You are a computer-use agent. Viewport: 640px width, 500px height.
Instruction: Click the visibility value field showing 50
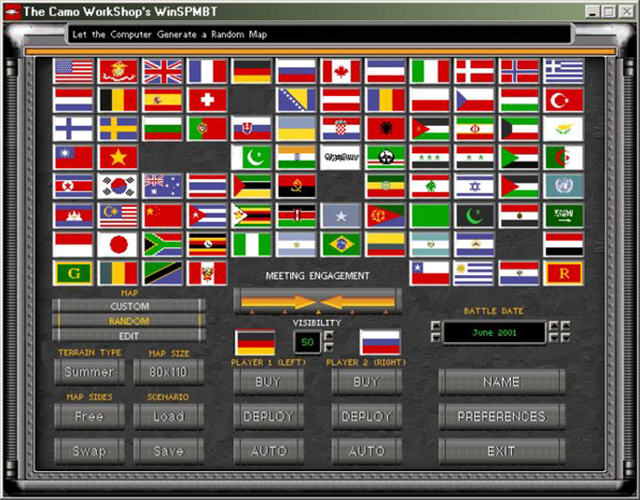click(x=307, y=342)
